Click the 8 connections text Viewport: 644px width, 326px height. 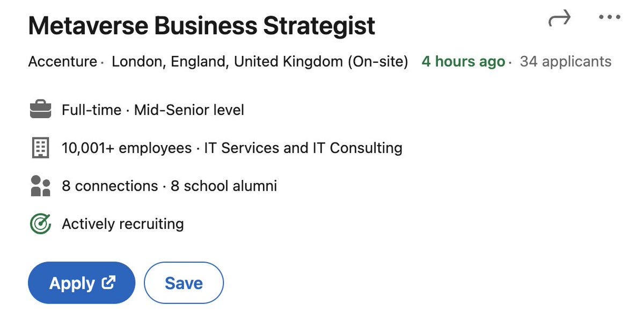pos(109,186)
